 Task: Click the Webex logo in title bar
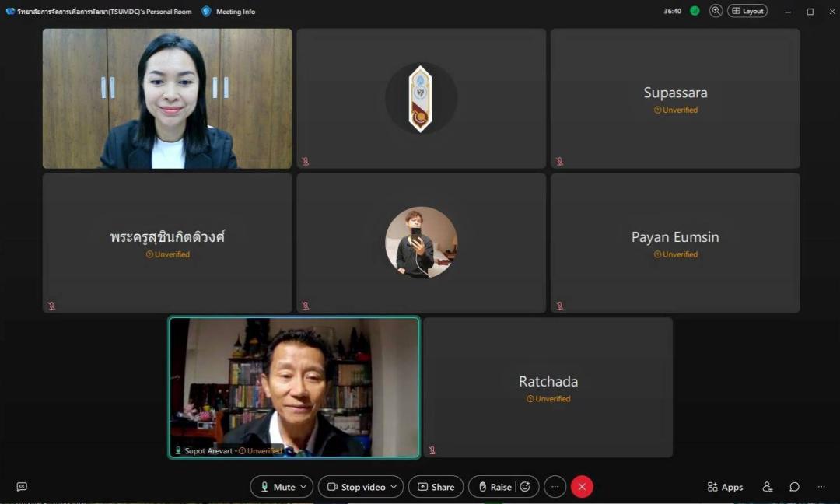(10, 12)
